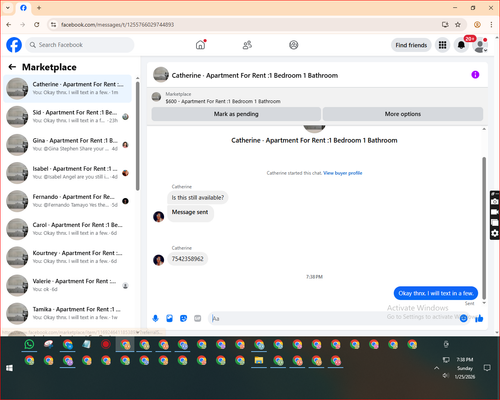Screen dimensions: 500x400
Task: Open the Sid apartment conversation
Action: coord(68,117)
